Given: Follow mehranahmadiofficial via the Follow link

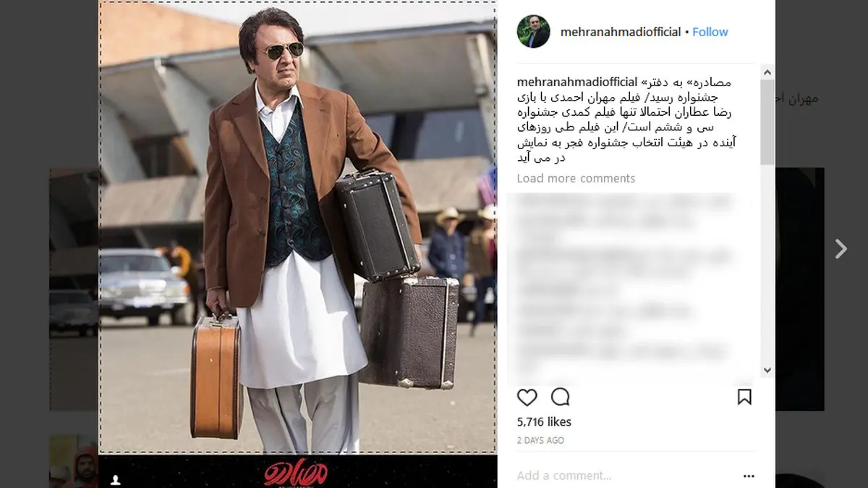Looking at the screenshot, I should (710, 32).
